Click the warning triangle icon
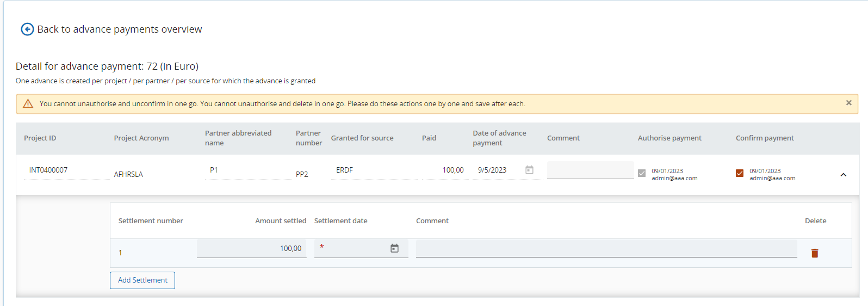The image size is (868, 306). click(28, 104)
